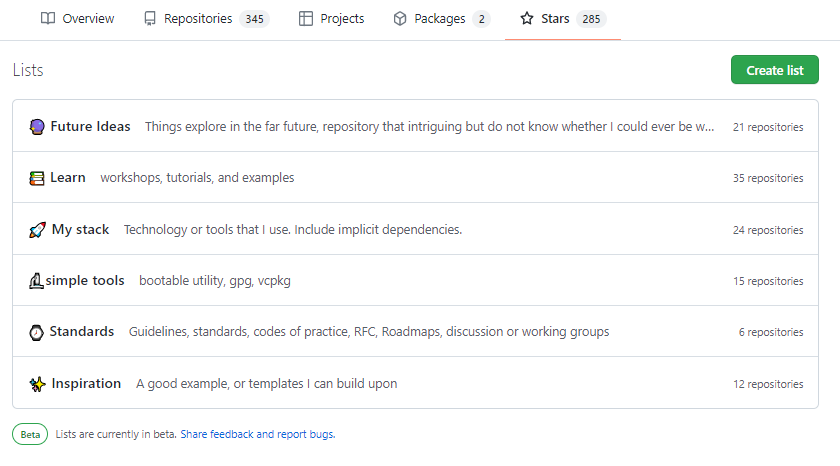This screenshot has width=840, height=466.
Task: Click the crystal ball emoji beside Future Ideas
Action: (37, 126)
